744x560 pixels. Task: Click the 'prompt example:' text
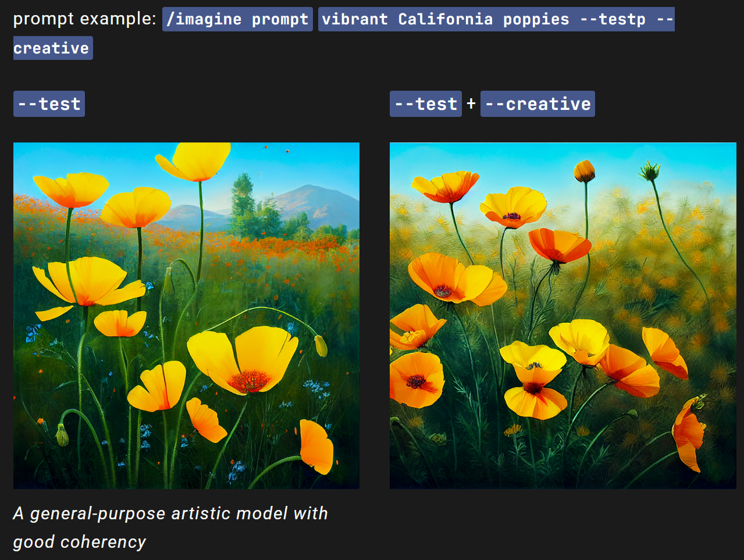coord(84,19)
